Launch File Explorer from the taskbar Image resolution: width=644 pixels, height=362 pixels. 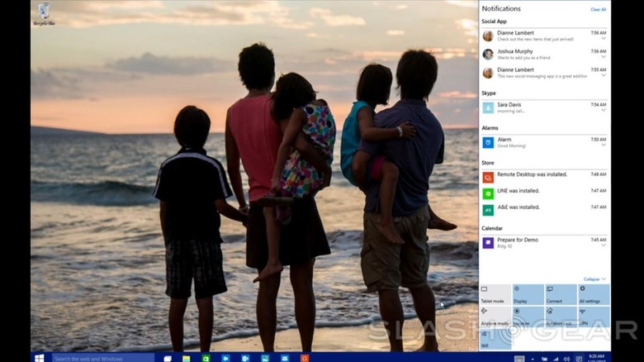click(x=186, y=359)
